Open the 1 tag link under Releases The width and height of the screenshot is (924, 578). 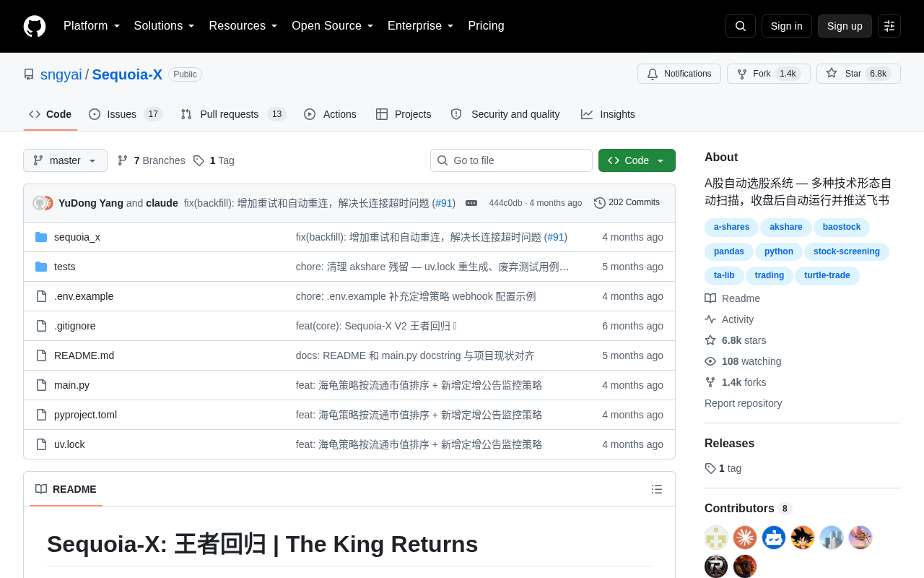(723, 468)
